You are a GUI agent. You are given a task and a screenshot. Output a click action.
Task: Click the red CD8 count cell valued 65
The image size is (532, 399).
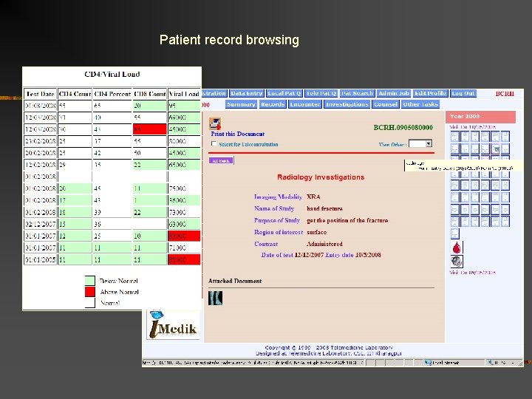149,129
